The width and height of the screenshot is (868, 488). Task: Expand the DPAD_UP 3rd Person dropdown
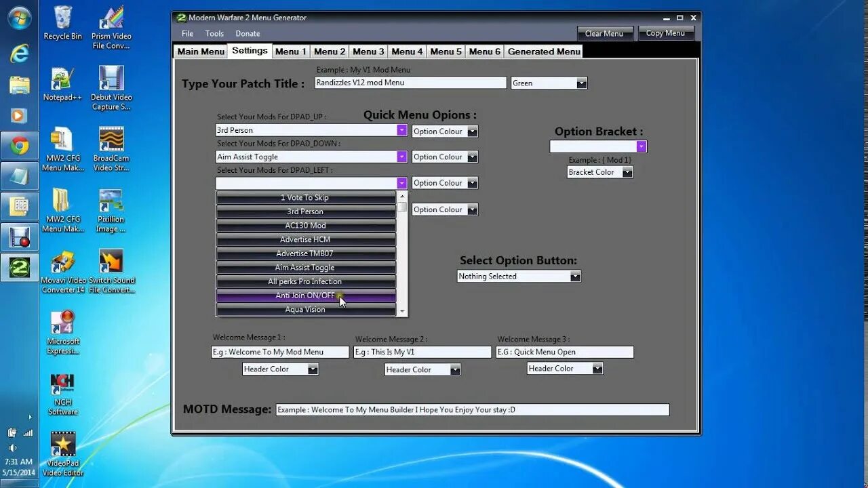pos(401,130)
